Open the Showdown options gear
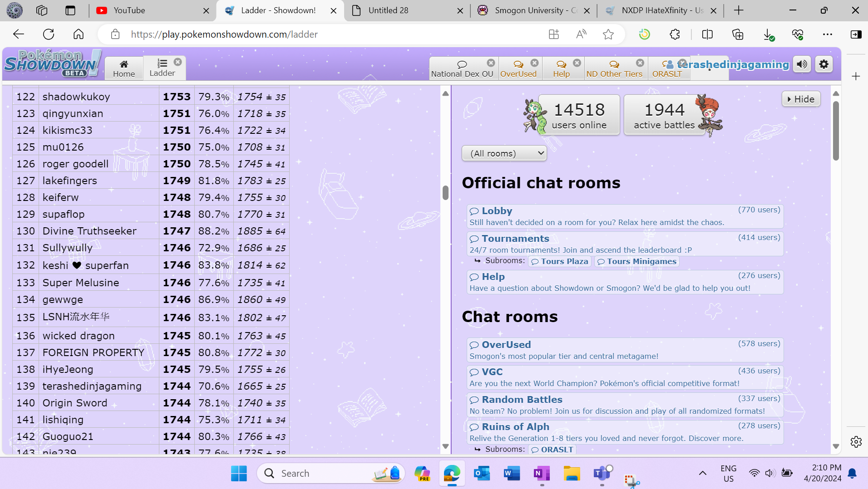 pyautogui.click(x=824, y=64)
